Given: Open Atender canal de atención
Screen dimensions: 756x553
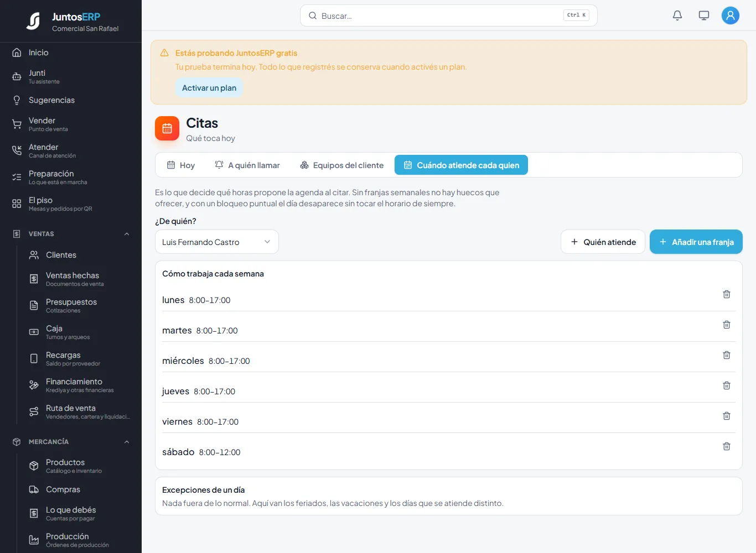Looking at the screenshot, I should tap(71, 150).
